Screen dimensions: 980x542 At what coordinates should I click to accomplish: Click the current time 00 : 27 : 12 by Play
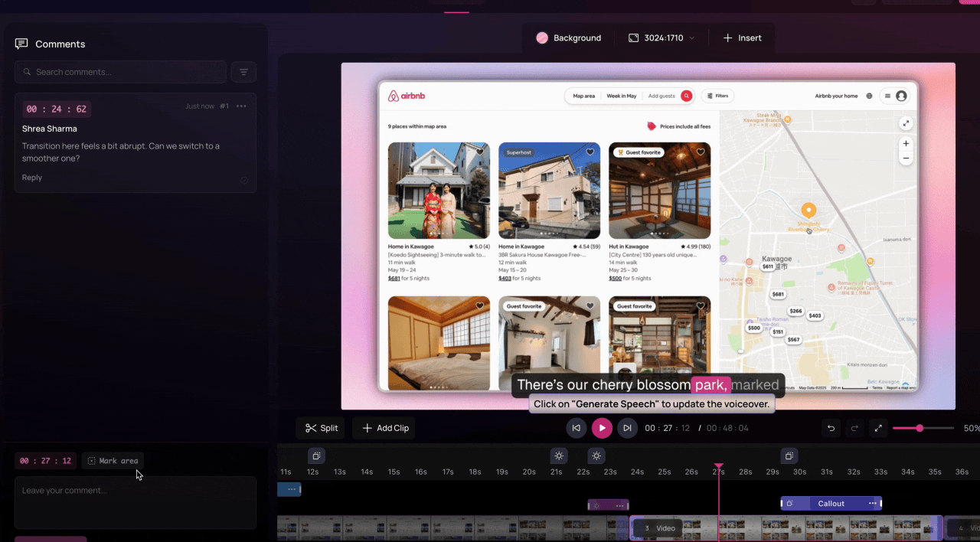[667, 428]
